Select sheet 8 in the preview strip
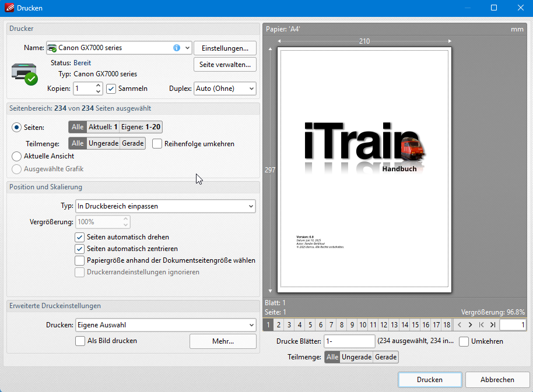The image size is (533, 392). tap(342, 325)
